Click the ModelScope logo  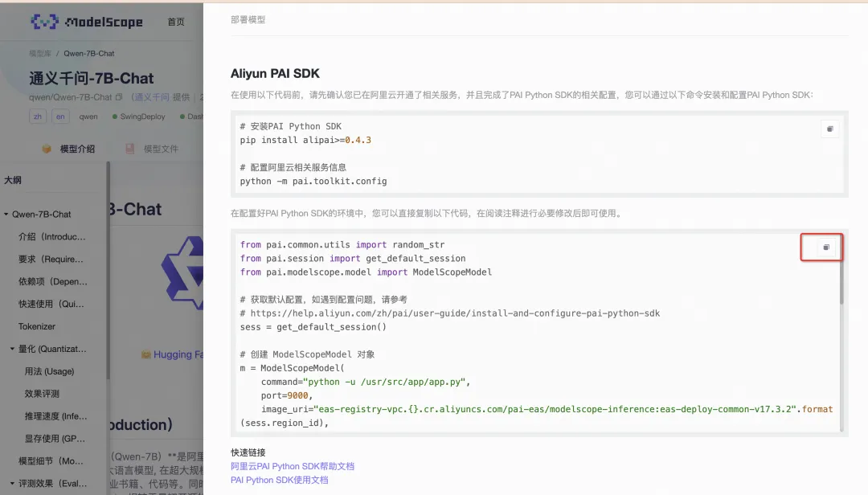[x=87, y=22]
